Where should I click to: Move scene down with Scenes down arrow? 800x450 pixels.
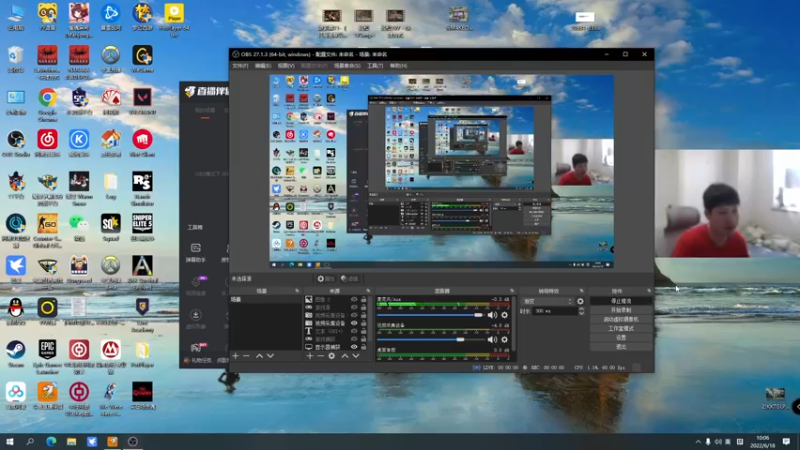(x=270, y=356)
